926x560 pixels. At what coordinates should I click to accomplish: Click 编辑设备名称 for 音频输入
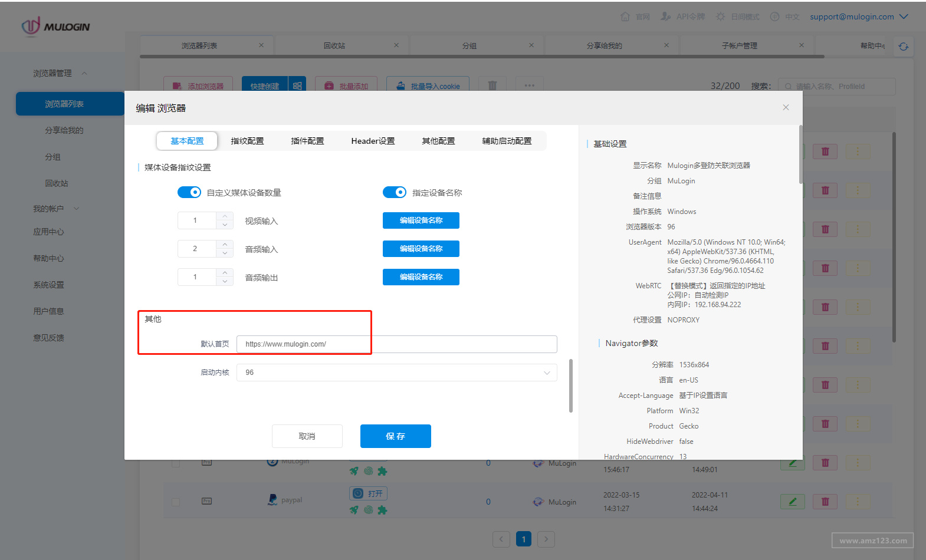coord(421,249)
